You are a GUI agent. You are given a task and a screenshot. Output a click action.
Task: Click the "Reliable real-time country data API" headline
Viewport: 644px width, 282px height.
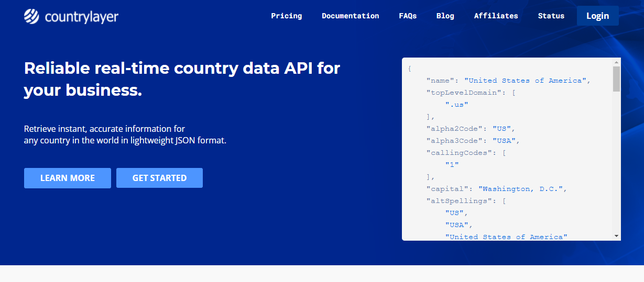(182, 79)
